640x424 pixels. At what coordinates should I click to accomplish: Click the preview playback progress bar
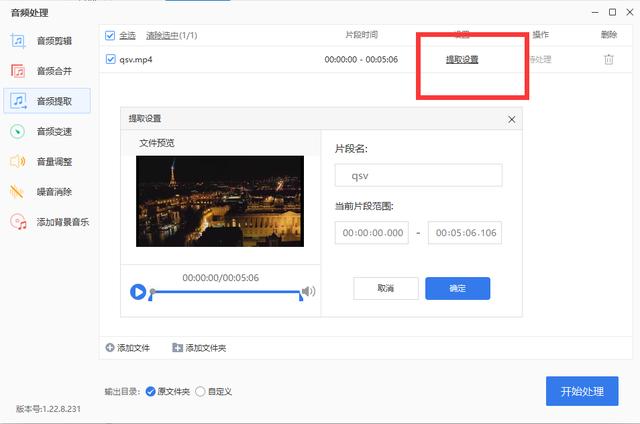click(x=227, y=291)
